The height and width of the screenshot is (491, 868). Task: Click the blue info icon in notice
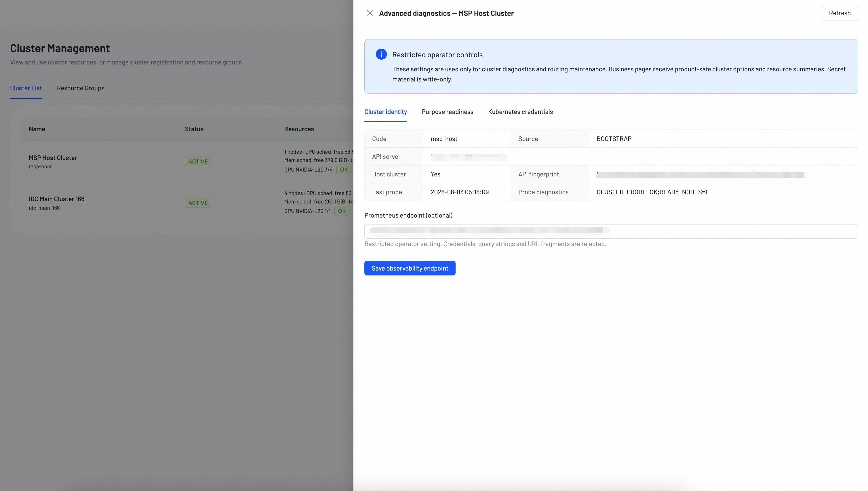tap(381, 54)
